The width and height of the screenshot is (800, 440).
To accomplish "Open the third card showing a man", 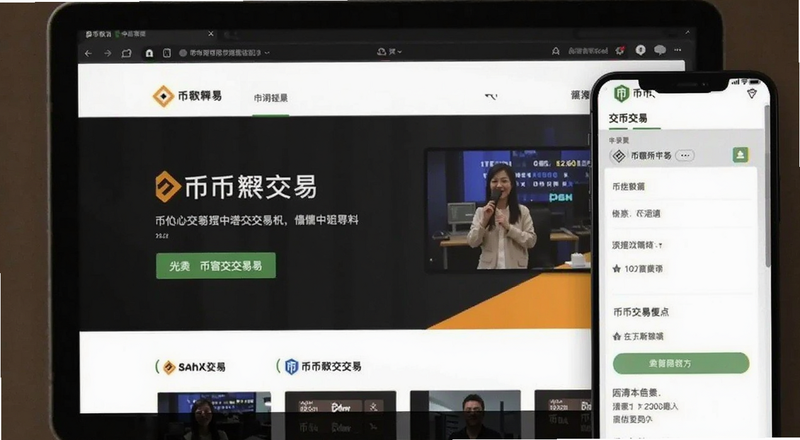I will (x=465, y=414).
